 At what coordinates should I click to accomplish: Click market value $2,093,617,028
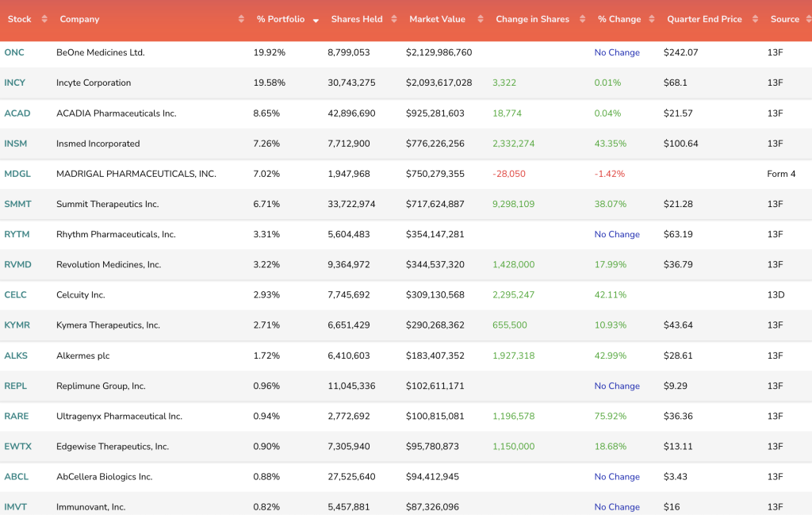(x=439, y=83)
